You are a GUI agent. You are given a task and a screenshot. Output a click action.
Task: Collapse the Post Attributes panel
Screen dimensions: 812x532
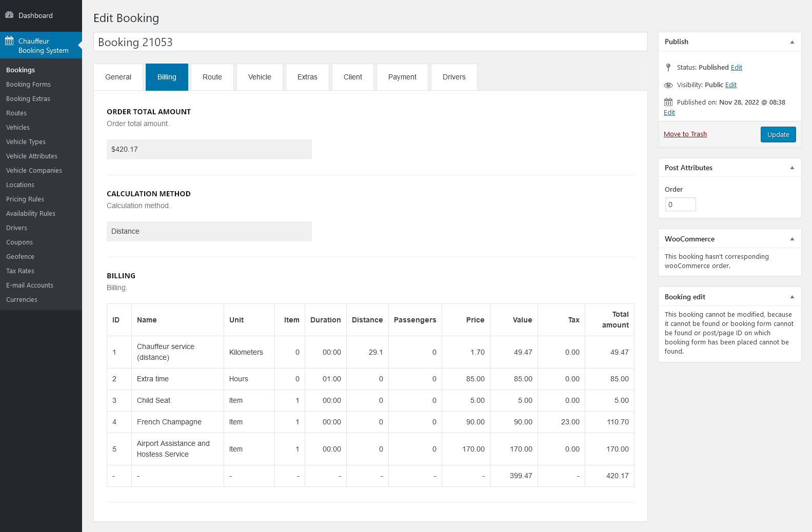click(792, 168)
